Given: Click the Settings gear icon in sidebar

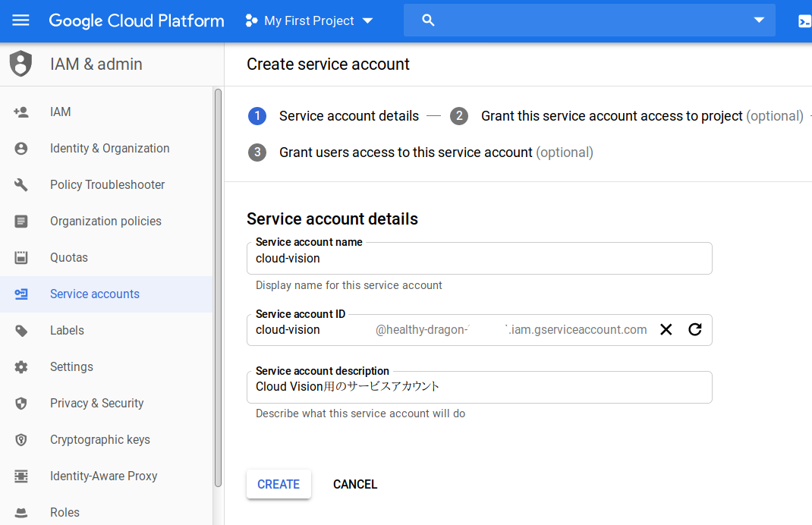Looking at the screenshot, I should coord(21,366).
